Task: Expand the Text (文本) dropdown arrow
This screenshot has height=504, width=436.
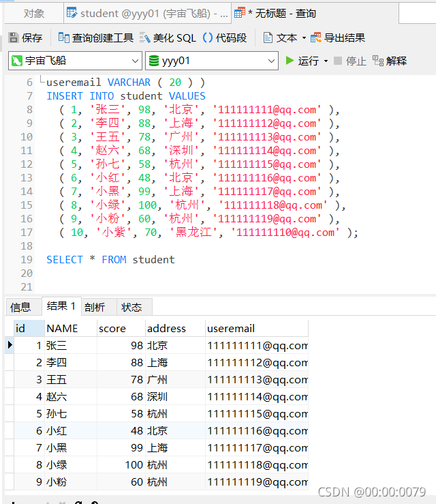Action: [304, 38]
